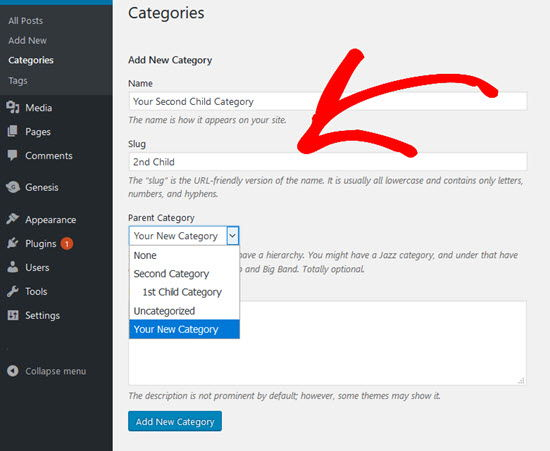550x451 pixels.
Task: Click the Categories page heading
Action: 166,13
